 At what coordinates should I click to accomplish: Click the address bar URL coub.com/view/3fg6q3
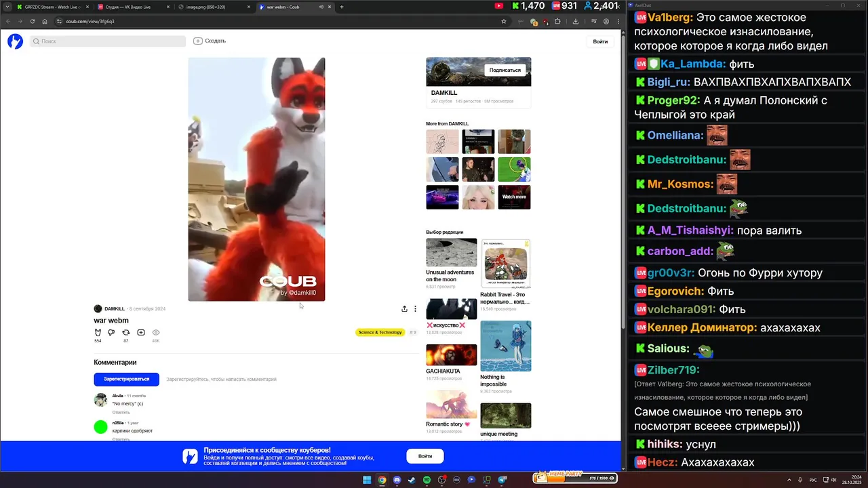tap(90, 21)
